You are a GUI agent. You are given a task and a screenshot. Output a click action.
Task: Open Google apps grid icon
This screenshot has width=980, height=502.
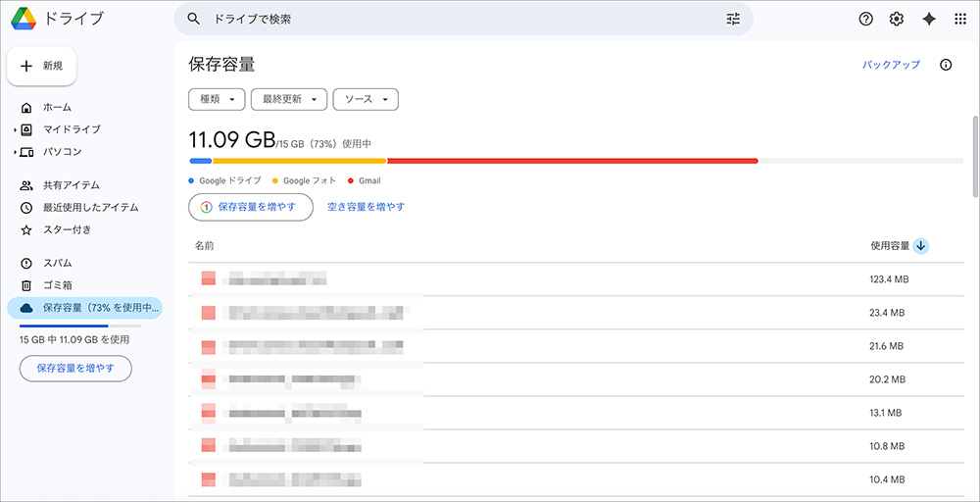(x=960, y=20)
